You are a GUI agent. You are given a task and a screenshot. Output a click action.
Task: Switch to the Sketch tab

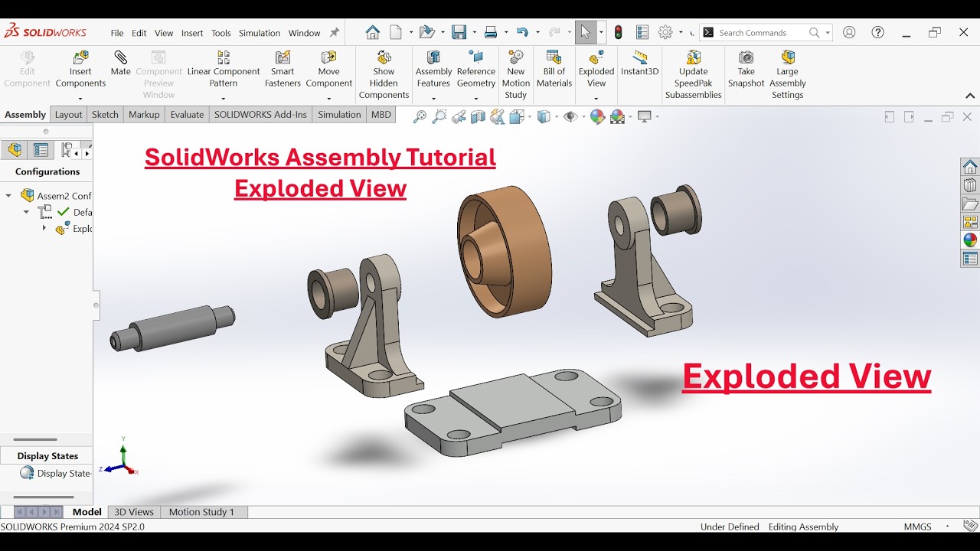[x=105, y=115]
